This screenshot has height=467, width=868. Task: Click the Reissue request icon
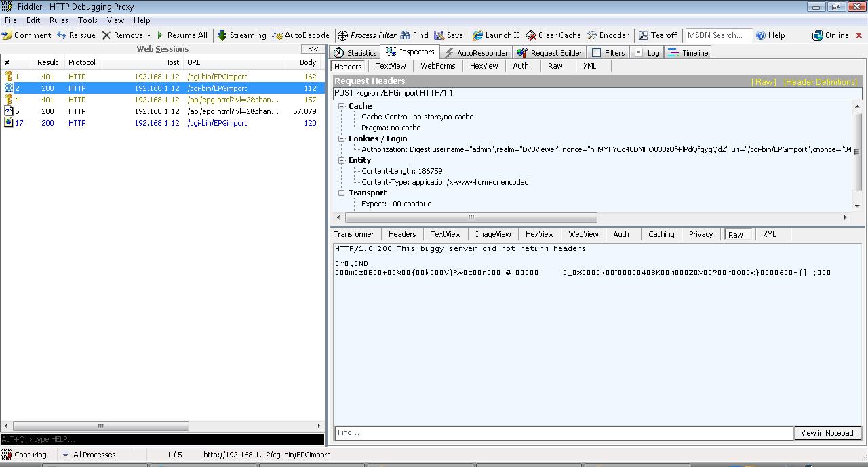coord(62,35)
